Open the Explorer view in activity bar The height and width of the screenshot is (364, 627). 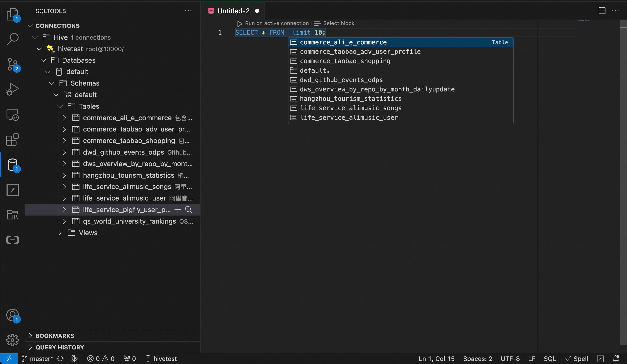(x=12, y=14)
